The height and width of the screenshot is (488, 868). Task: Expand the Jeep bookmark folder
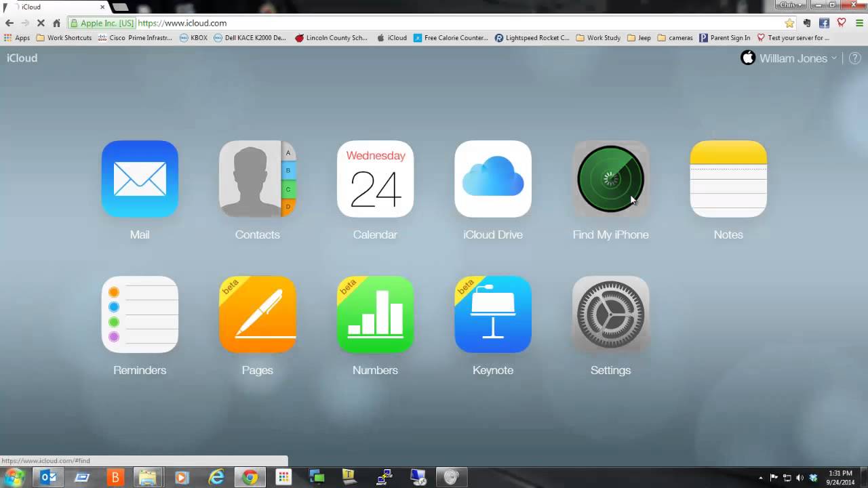(639, 38)
